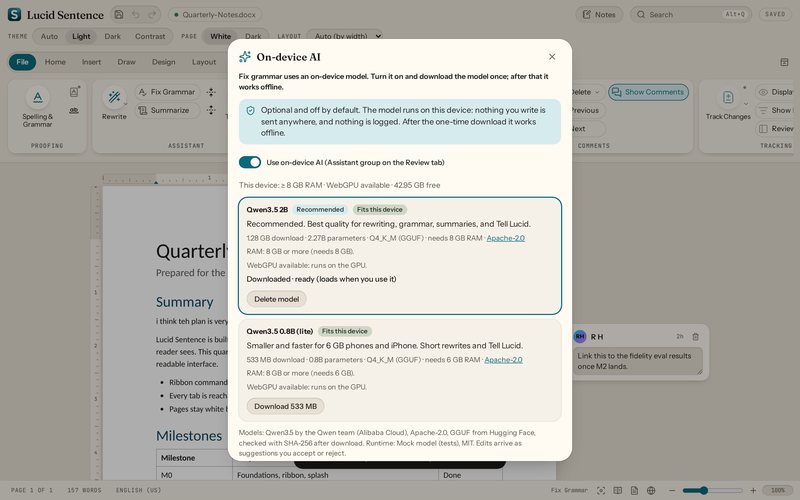Viewport: 800px width, 500px height.
Task: Toggle the Use on-device AI switch
Action: click(250, 162)
